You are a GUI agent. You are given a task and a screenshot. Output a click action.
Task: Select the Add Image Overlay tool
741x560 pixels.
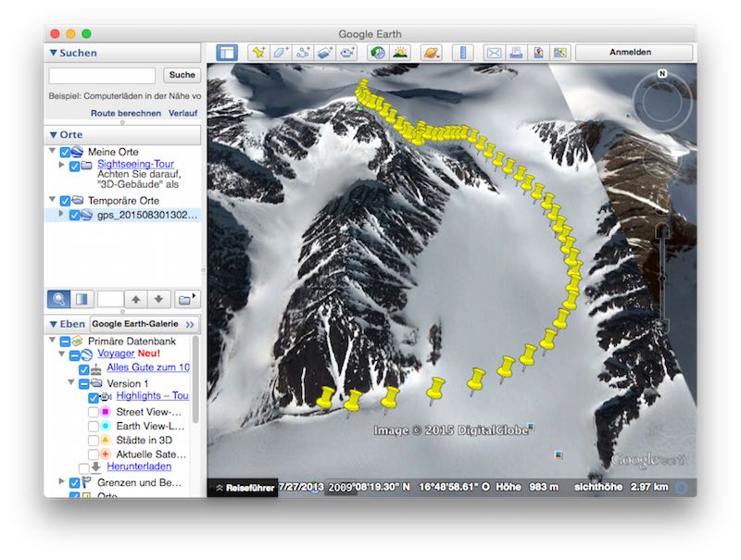click(x=325, y=53)
